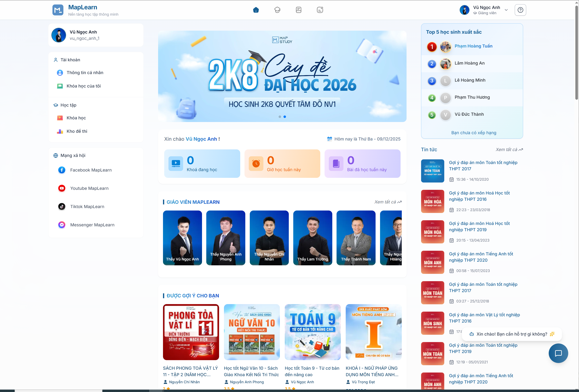Click the Thầy Lam Trường teacher card
Image resolution: width=579 pixels, height=392 pixels.
312,238
